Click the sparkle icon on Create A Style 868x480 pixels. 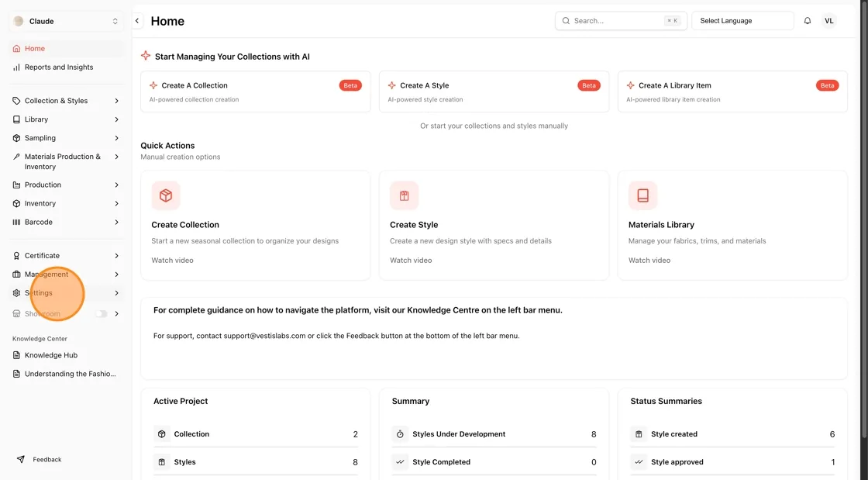pos(392,85)
